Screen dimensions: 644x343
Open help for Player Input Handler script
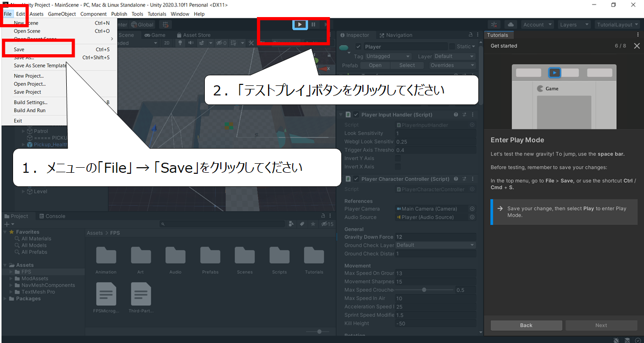click(456, 115)
